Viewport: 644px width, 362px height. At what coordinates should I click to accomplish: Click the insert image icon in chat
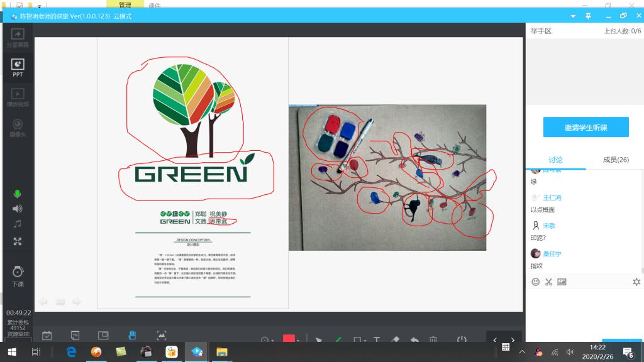coord(562,282)
